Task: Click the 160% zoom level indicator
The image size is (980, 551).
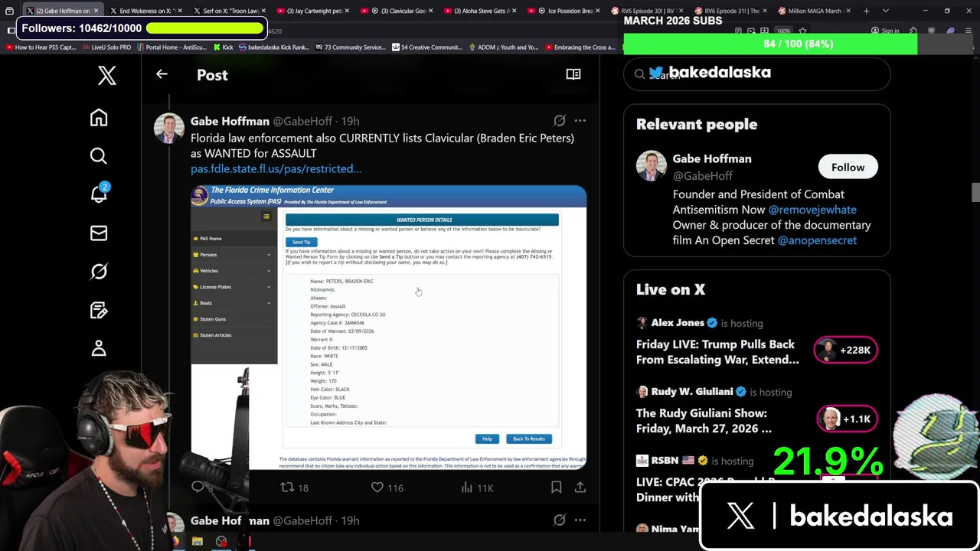Action: click(783, 31)
